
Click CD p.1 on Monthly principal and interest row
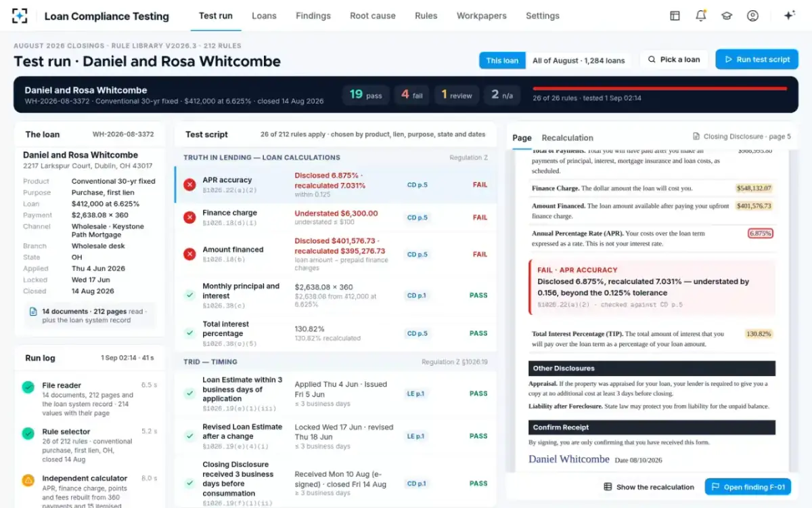coord(417,295)
